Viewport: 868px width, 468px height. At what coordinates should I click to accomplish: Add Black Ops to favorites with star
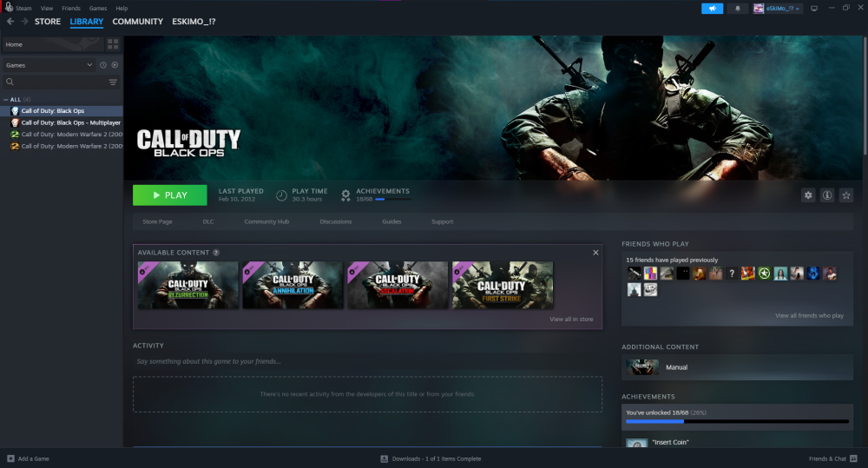846,195
